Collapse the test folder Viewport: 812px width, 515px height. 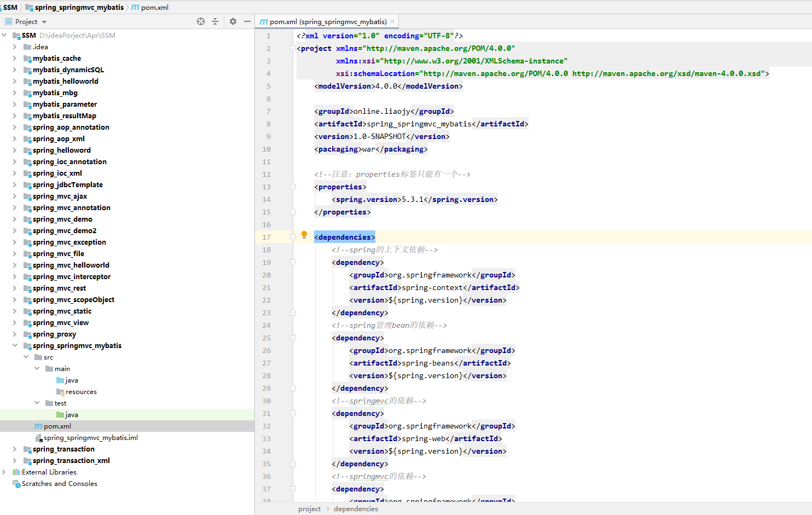37,403
